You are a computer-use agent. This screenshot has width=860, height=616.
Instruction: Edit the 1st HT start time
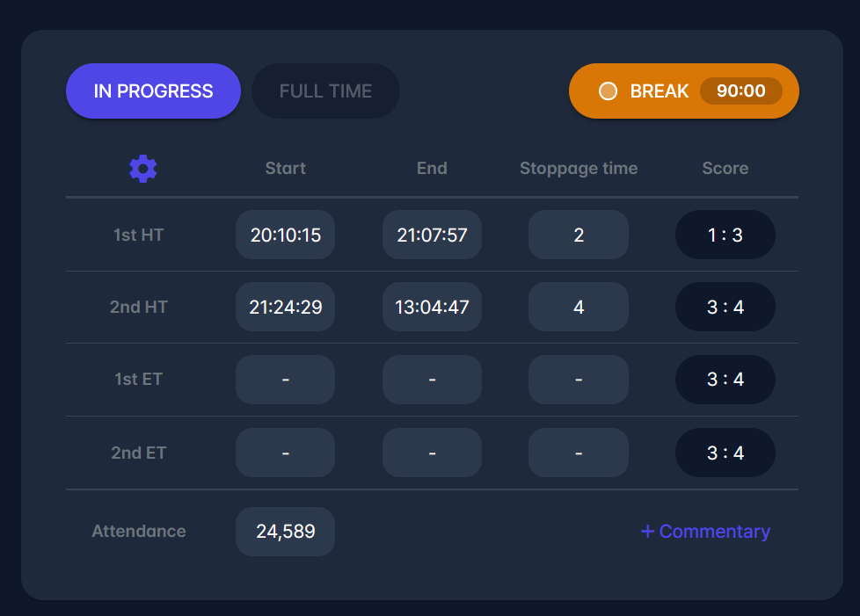[285, 235]
